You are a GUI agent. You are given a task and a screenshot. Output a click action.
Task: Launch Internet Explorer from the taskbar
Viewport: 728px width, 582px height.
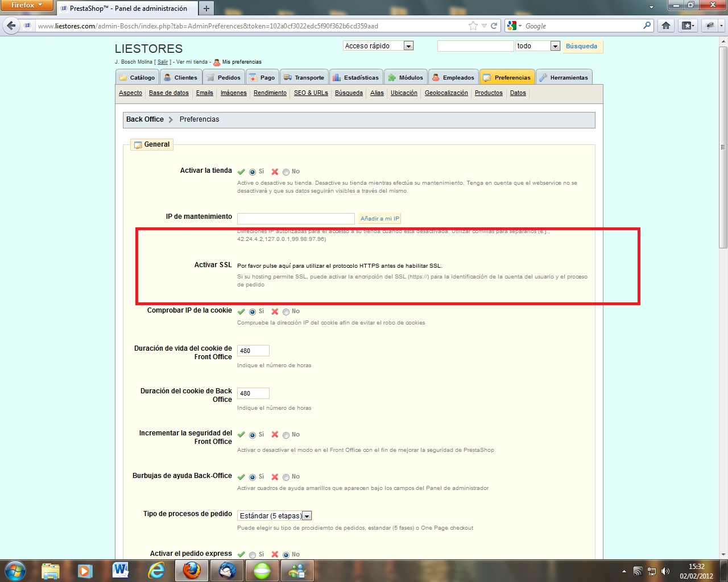coord(156,571)
